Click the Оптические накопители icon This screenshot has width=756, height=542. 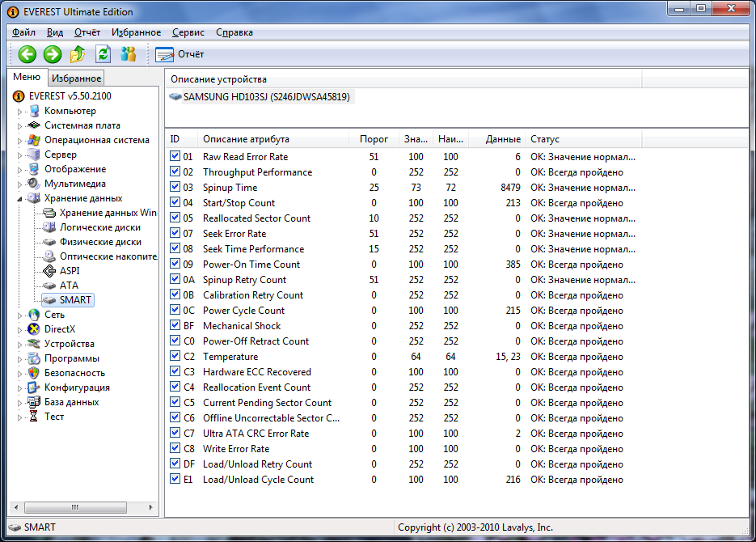tap(49, 256)
